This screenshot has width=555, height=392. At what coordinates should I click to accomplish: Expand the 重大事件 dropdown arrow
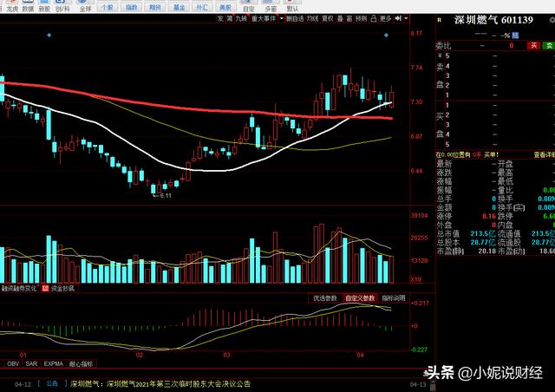(x=281, y=18)
